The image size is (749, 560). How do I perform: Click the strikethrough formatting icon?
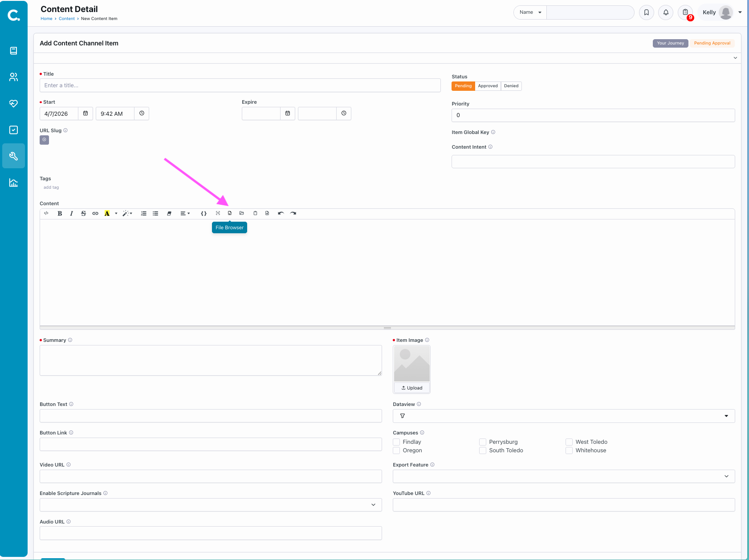point(83,214)
